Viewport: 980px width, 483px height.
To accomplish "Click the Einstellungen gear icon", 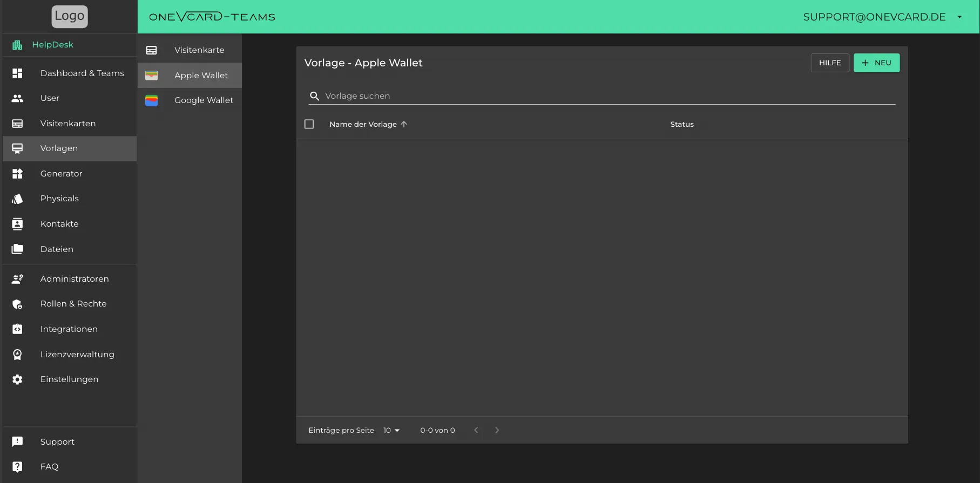I will pos(17,379).
